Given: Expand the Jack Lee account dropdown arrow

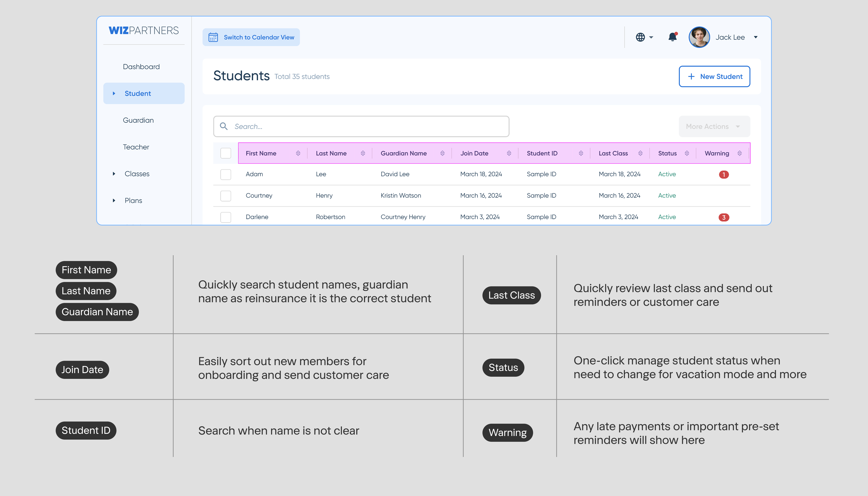Looking at the screenshot, I should tap(756, 37).
